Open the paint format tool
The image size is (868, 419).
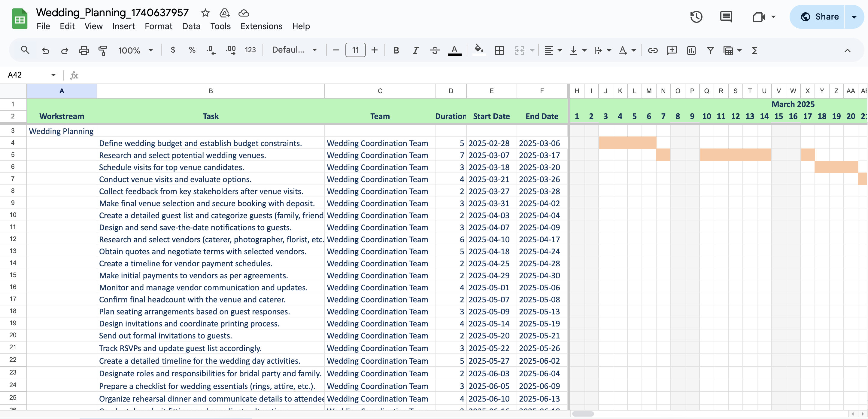(x=103, y=50)
